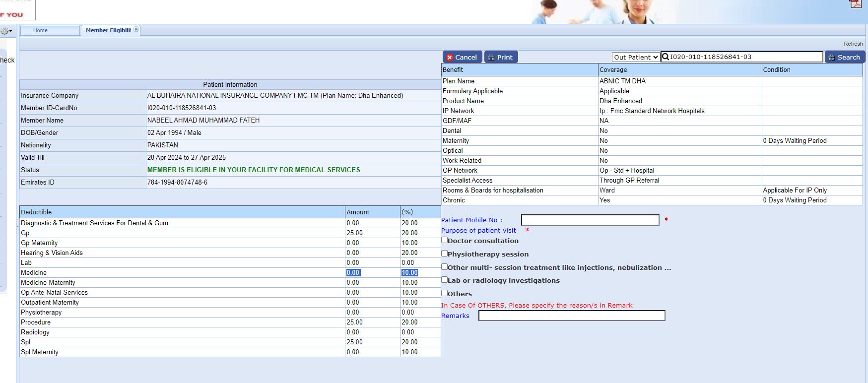Click Search for the member ID
Screen dimensions: 868x383
844,57
